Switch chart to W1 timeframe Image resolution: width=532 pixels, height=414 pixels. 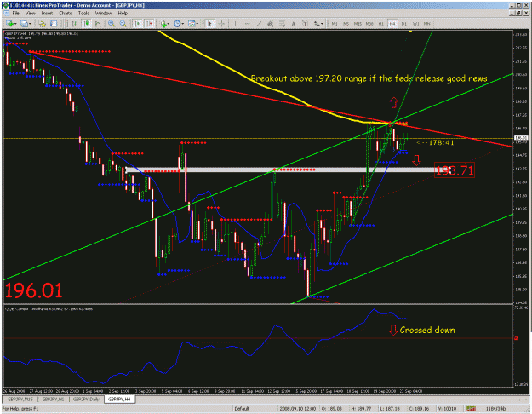pyautogui.click(x=415, y=24)
